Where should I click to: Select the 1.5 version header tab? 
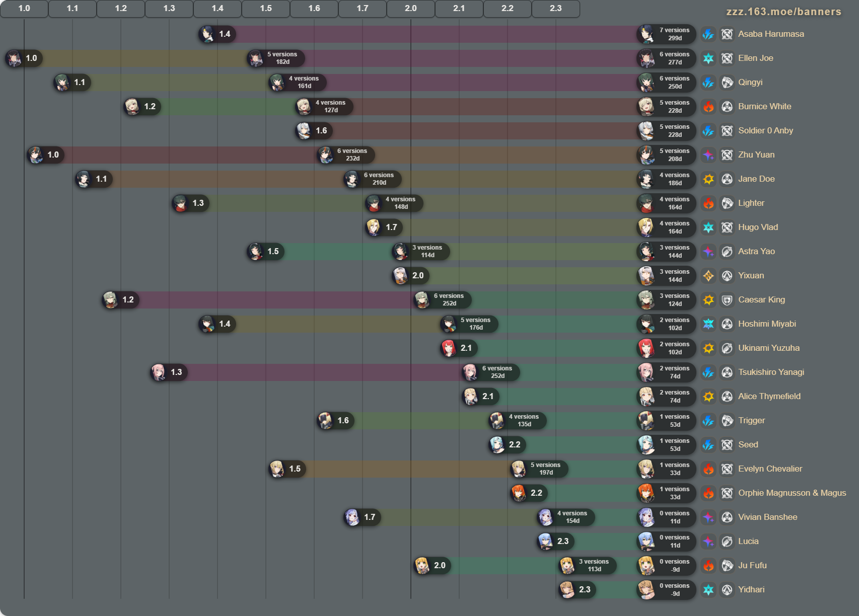266,9
